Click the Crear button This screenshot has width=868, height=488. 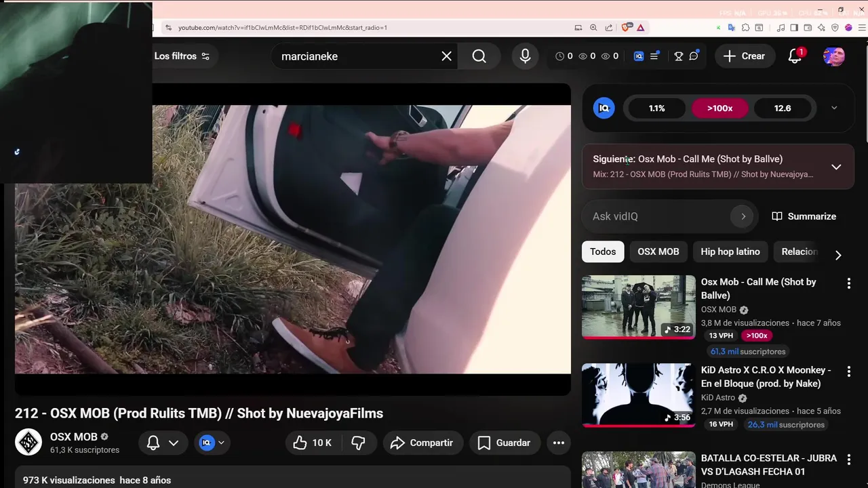pyautogui.click(x=744, y=56)
